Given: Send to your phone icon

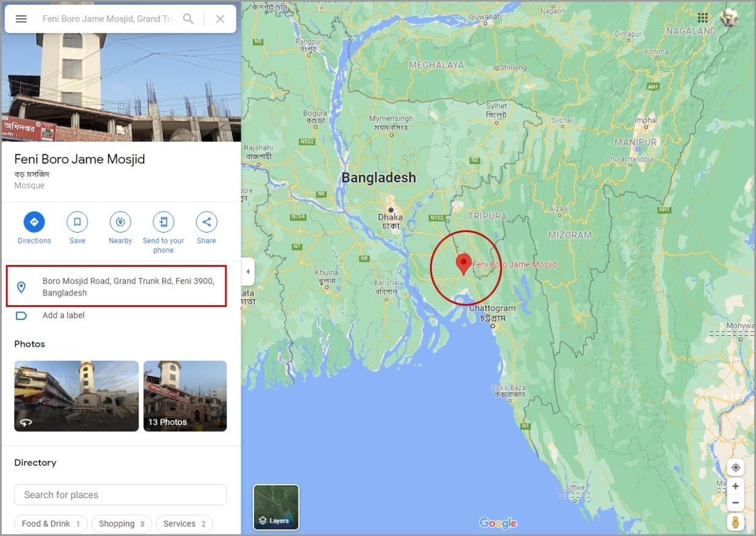Looking at the screenshot, I should tap(164, 222).
